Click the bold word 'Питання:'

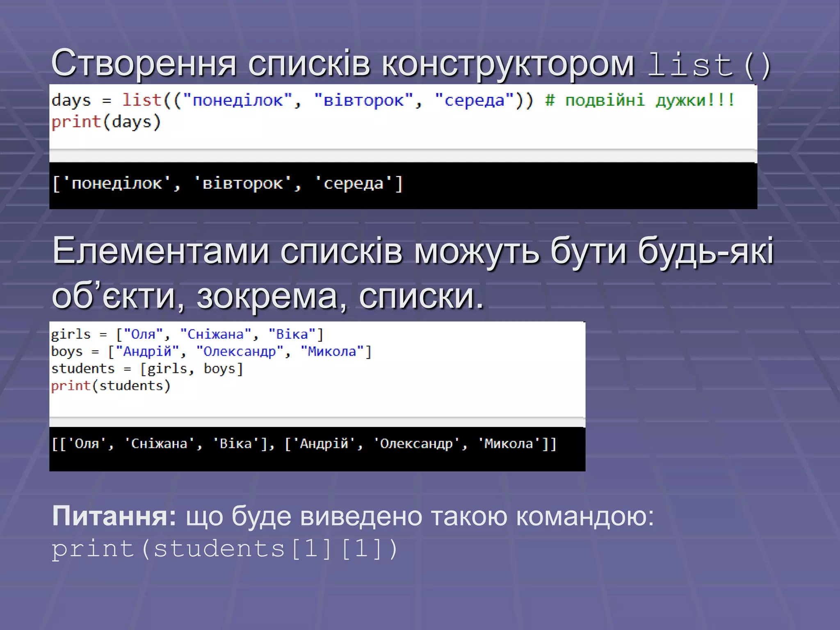tap(114, 516)
